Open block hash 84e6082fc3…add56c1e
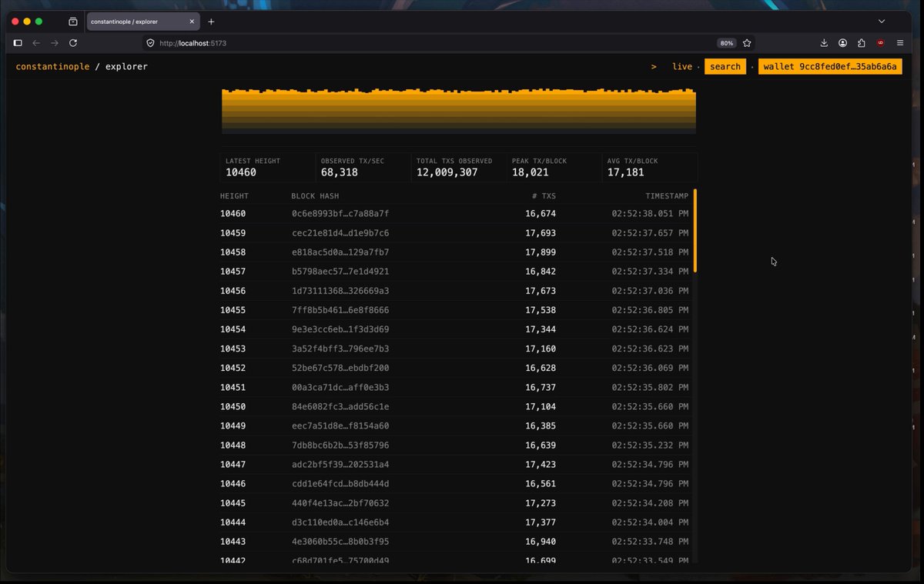The height and width of the screenshot is (584, 924). [x=340, y=406]
